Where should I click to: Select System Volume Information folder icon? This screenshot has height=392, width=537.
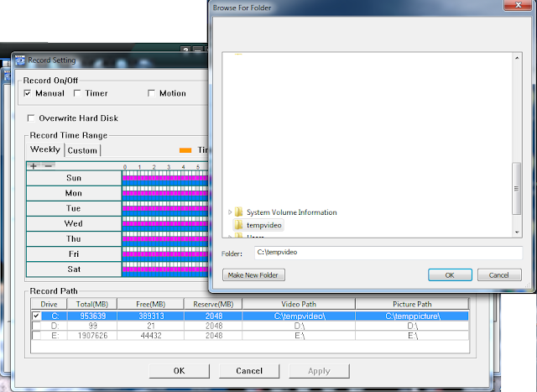238,212
